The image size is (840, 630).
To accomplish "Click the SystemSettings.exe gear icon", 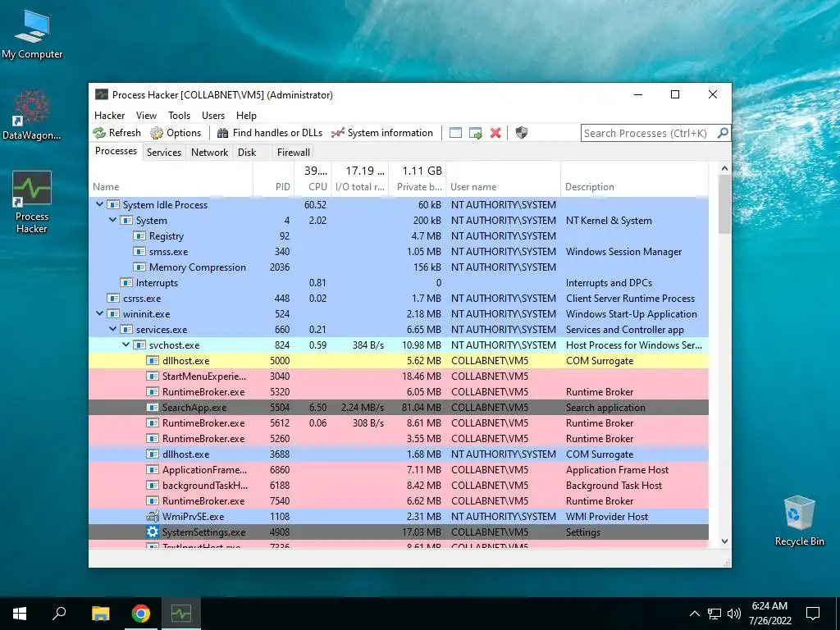I will [x=153, y=532].
